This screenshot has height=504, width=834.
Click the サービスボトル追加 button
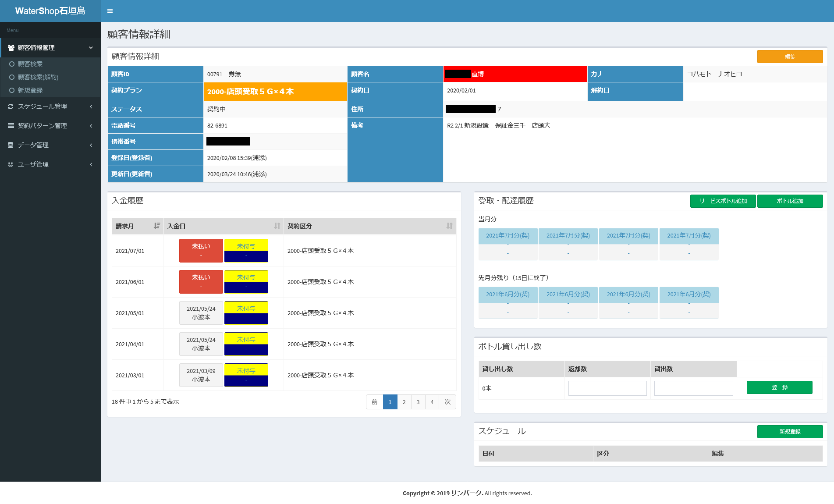click(723, 201)
